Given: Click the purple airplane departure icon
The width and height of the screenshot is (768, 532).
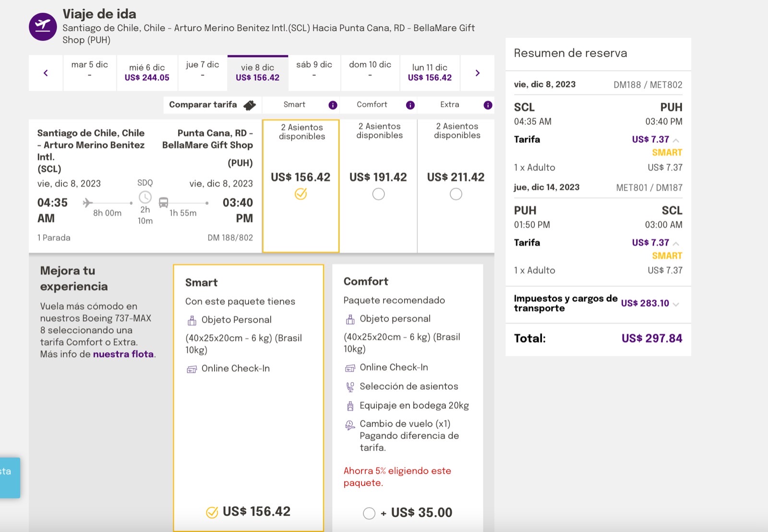Looking at the screenshot, I should (43, 27).
